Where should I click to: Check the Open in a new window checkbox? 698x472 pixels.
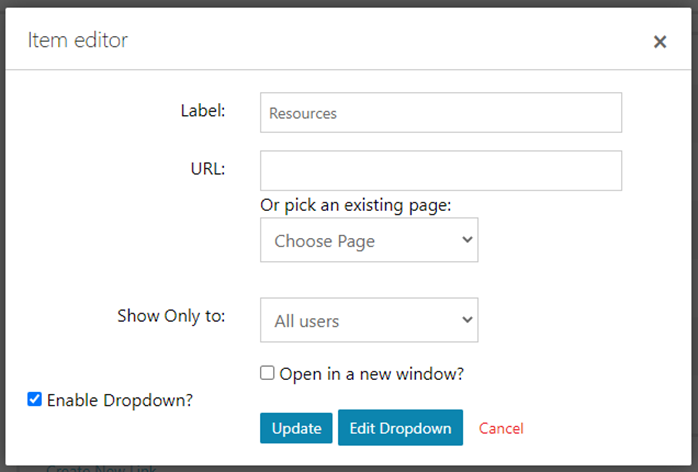(267, 373)
